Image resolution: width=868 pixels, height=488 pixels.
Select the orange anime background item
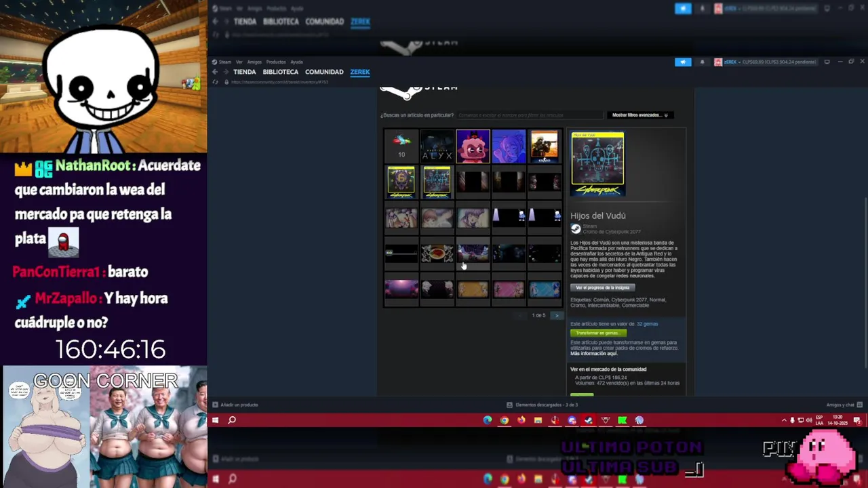[473, 290]
